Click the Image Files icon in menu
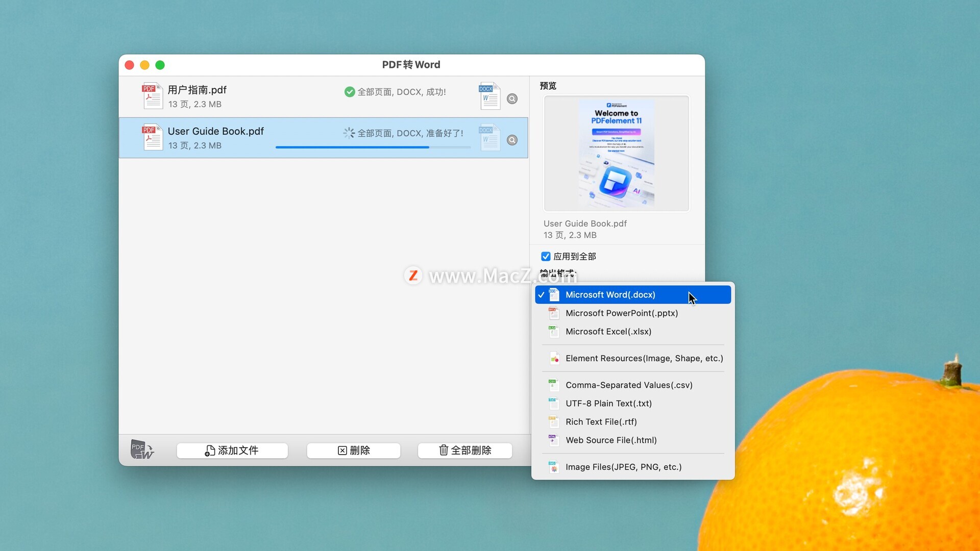 click(x=554, y=467)
